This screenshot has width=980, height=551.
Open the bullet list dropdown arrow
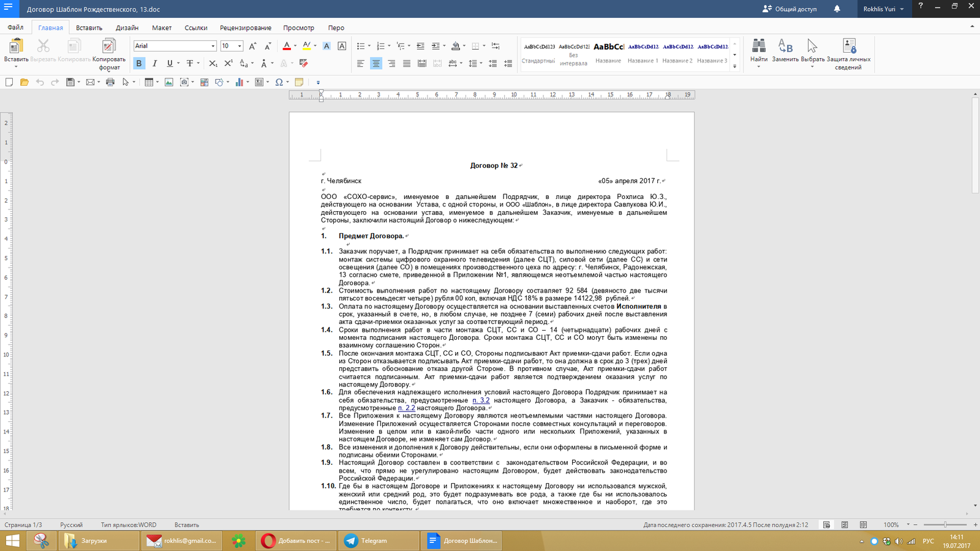(x=369, y=46)
